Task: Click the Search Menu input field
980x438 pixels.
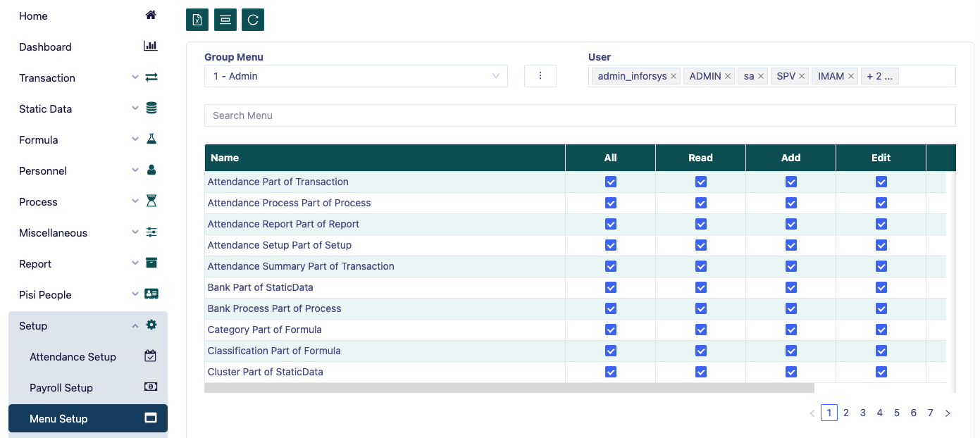Action: 579,115
